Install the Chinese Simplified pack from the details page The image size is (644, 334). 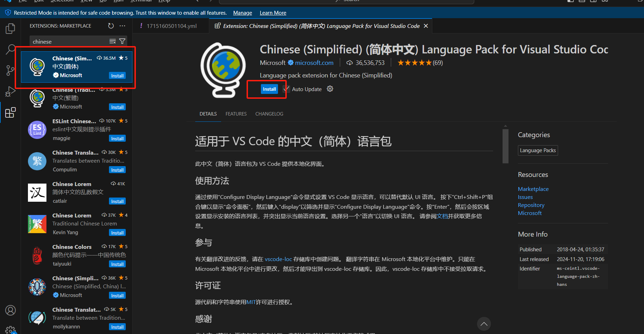point(269,89)
